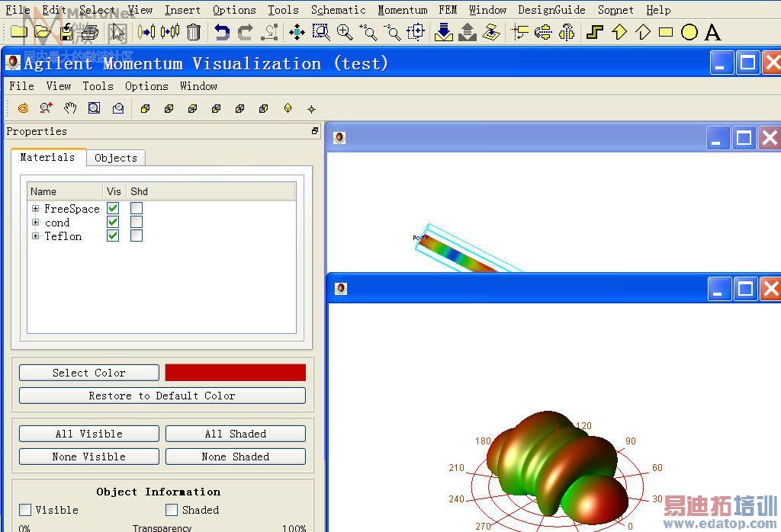The width and height of the screenshot is (781, 532).
Task: Select the cond material row
Action: click(162, 223)
